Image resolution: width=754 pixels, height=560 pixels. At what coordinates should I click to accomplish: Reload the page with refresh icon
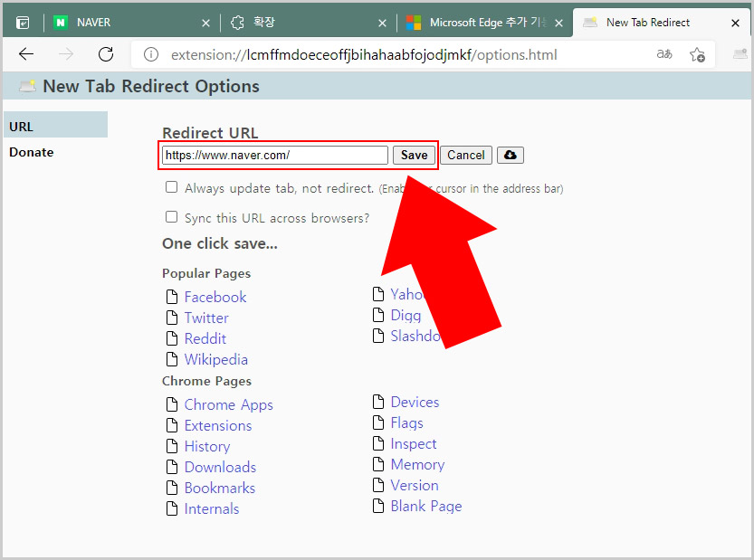[x=106, y=54]
